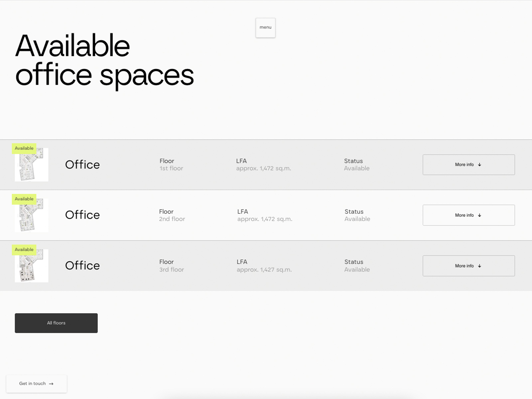
Task: Click the "2nd floor" label text
Action: pyautogui.click(x=172, y=219)
